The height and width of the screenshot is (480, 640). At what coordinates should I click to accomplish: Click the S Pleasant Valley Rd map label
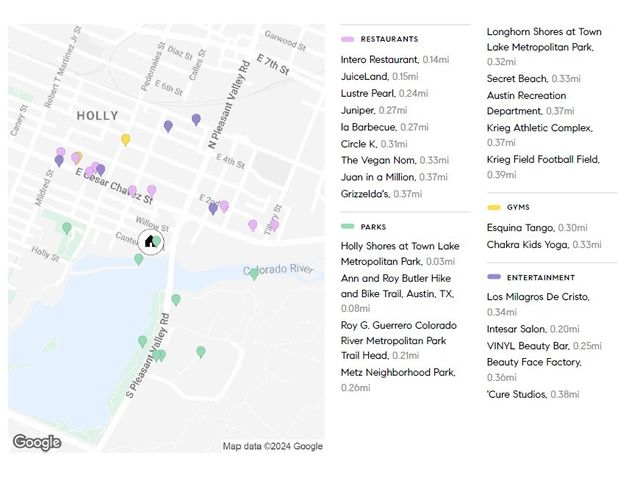[147, 356]
